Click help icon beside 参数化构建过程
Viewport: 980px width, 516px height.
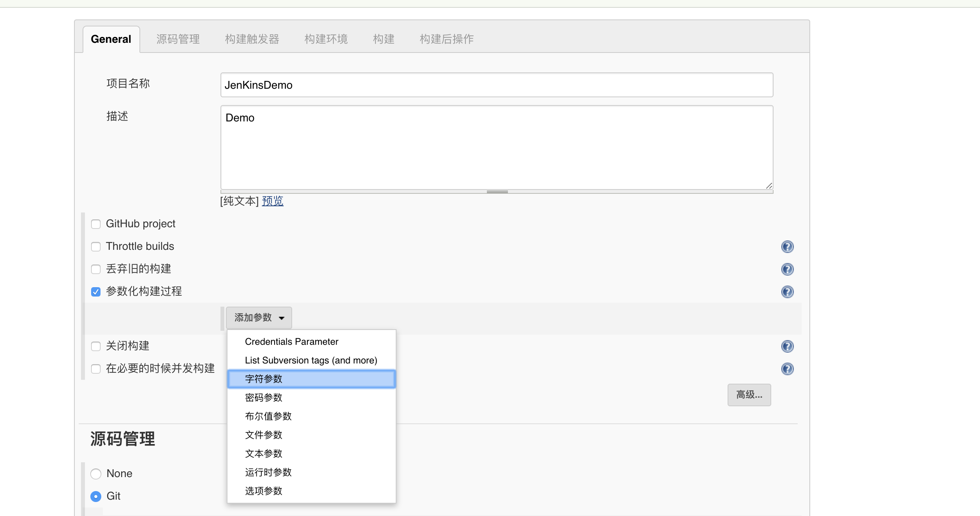(787, 292)
